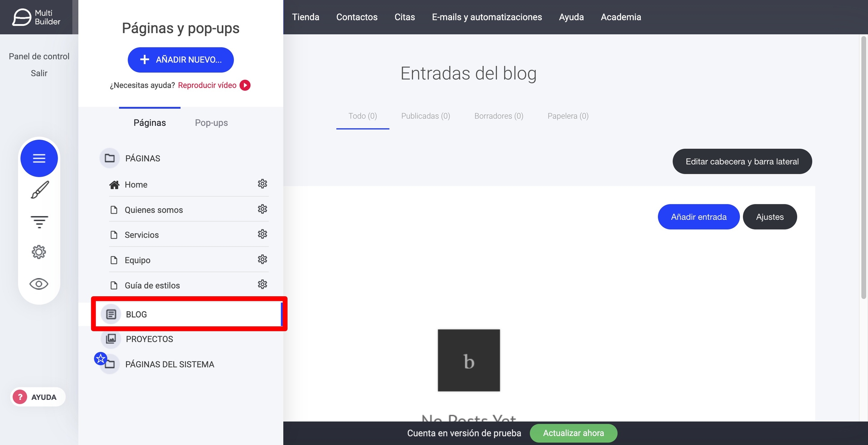Select the Borradores (0) tab
The image size is (868, 445).
click(498, 116)
